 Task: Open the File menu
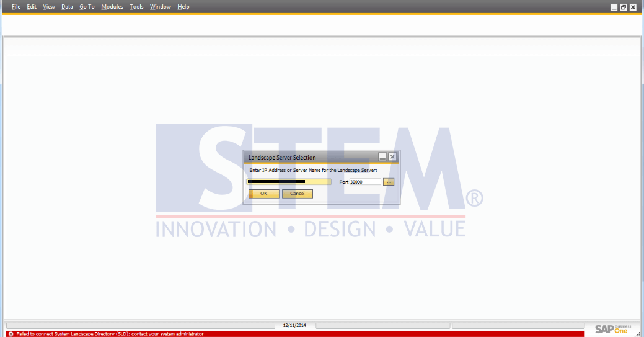(x=16, y=7)
